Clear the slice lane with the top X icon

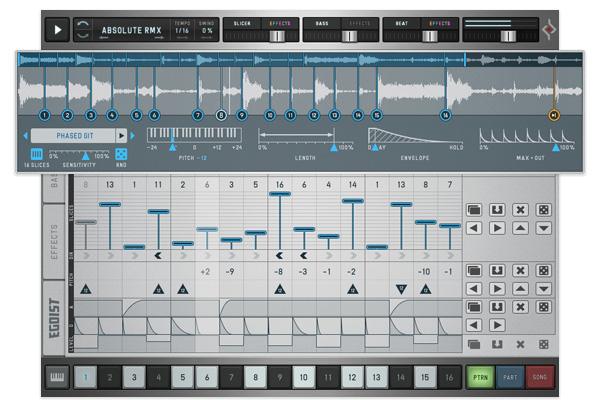point(520,210)
